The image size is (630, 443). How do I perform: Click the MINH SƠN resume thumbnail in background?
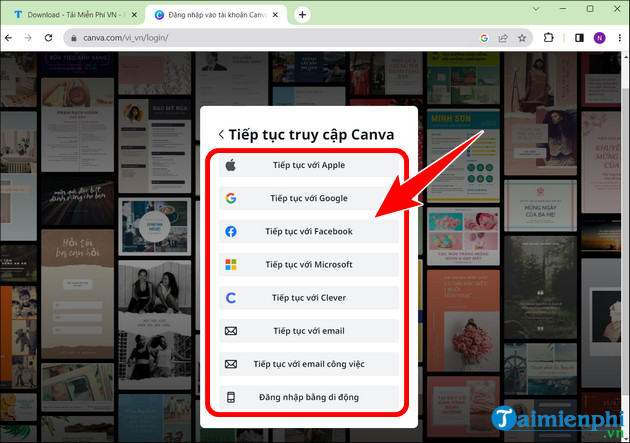463,156
